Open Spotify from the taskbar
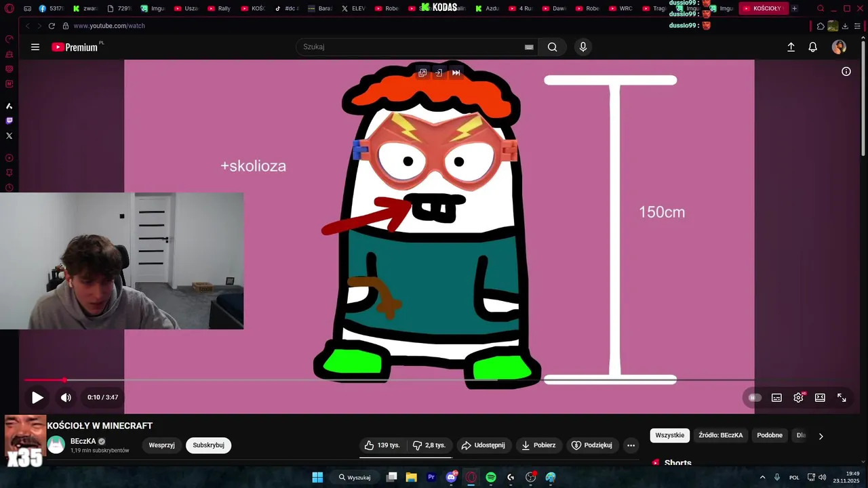868x488 pixels. coord(491,477)
